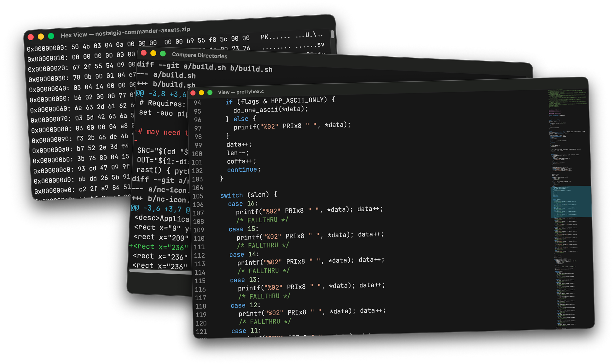Minimize the Hex View window
The image size is (614, 364).
click(x=41, y=37)
